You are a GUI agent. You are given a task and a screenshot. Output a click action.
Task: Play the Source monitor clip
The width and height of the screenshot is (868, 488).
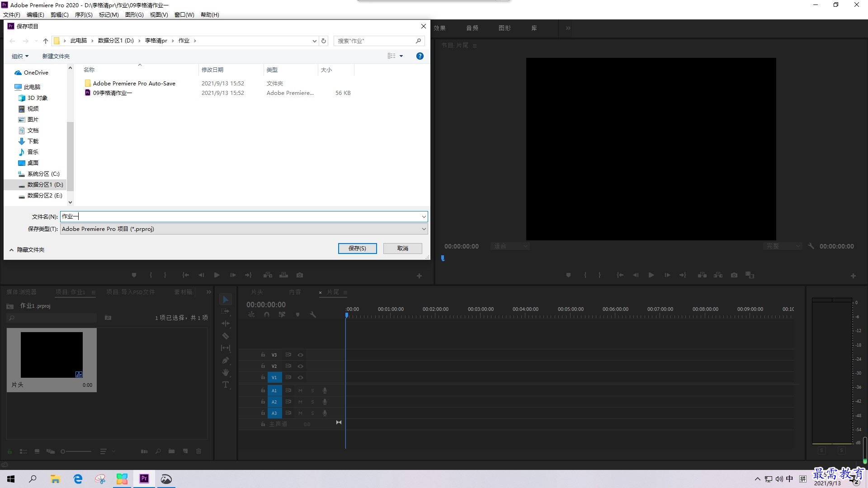coord(217,275)
